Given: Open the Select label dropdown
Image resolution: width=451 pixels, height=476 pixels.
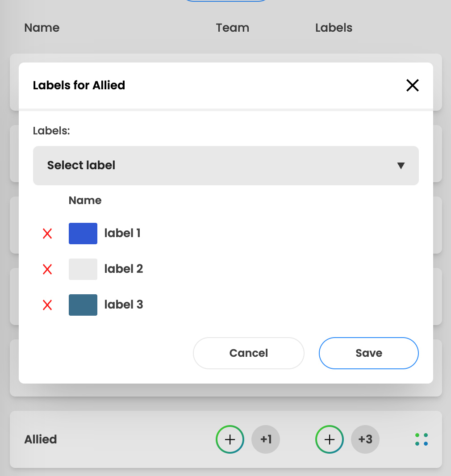Looking at the screenshot, I should pos(226,166).
